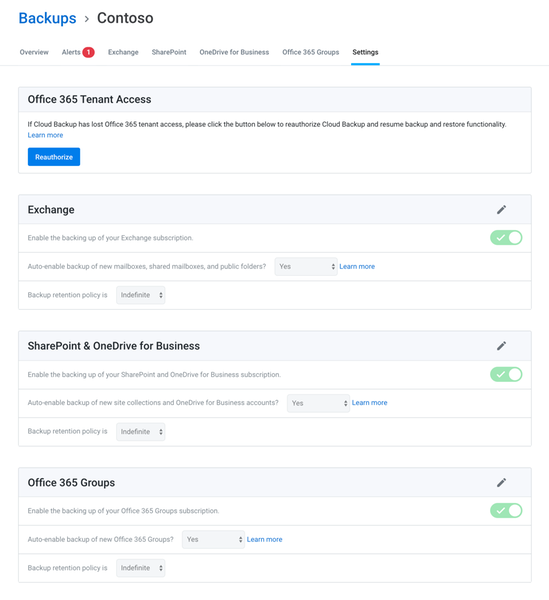Open edit pencil for Office 365 Groups
Viewport: 549px width, 600px height.
coord(501,483)
